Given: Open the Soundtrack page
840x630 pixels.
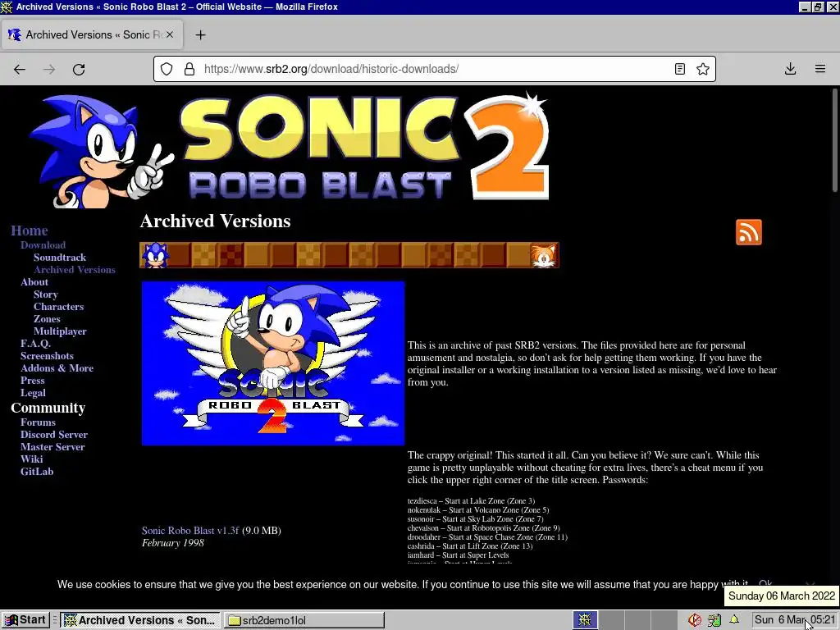Looking at the screenshot, I should (59, 258).
